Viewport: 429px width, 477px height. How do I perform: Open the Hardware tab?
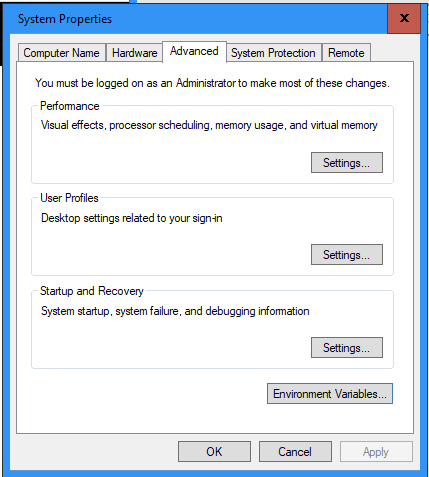134,53
